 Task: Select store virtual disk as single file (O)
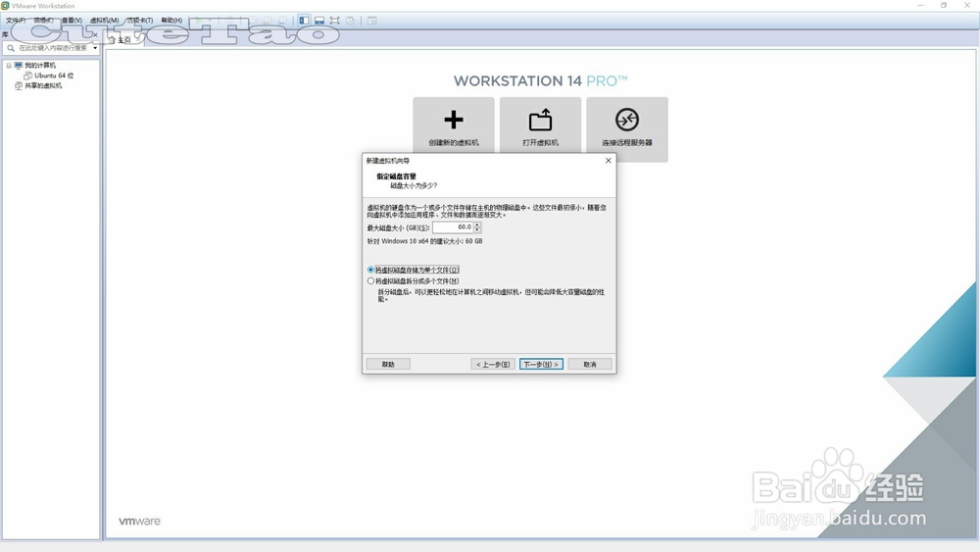[414, 270]
